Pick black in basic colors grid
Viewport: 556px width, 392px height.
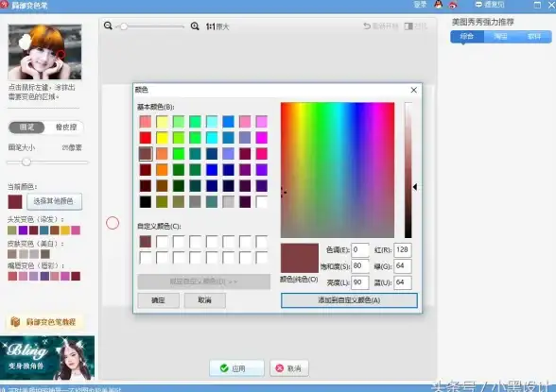coord(146,202)
